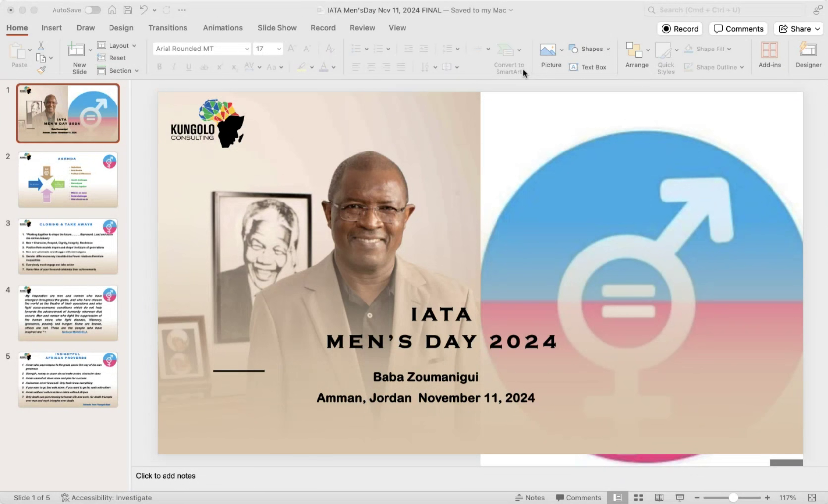Open the Add-ins panel
The height and width of the screenshot is (504, 828).
pos(770,55)
